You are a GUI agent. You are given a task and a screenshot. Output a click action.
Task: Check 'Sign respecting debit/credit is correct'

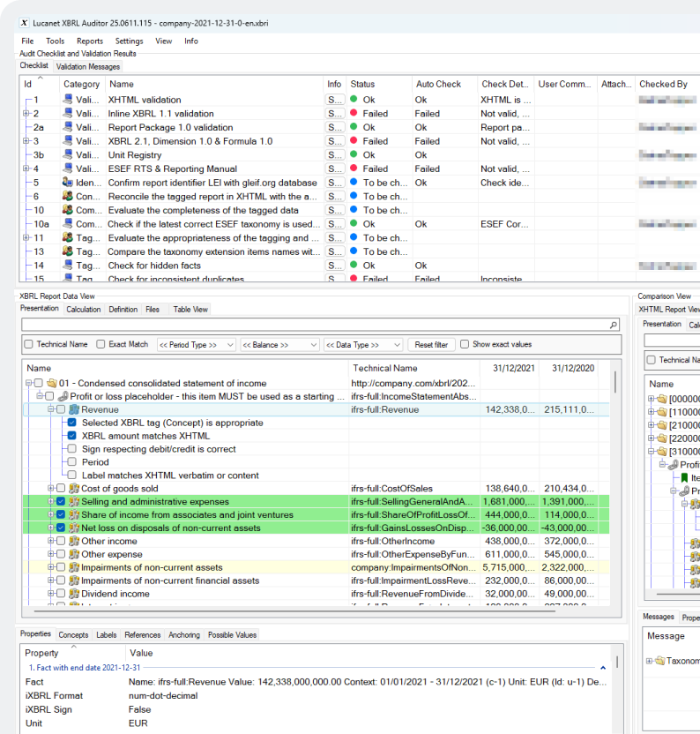(x=71, y=449)
